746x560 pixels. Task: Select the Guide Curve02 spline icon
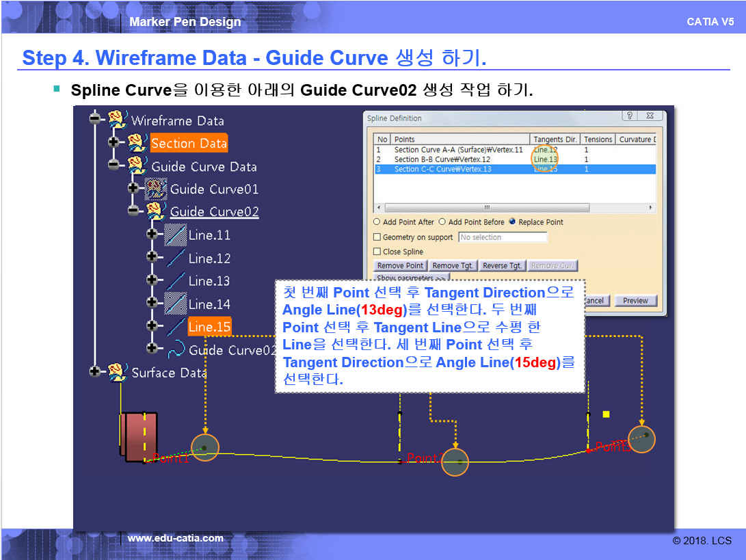pos(176,349)
